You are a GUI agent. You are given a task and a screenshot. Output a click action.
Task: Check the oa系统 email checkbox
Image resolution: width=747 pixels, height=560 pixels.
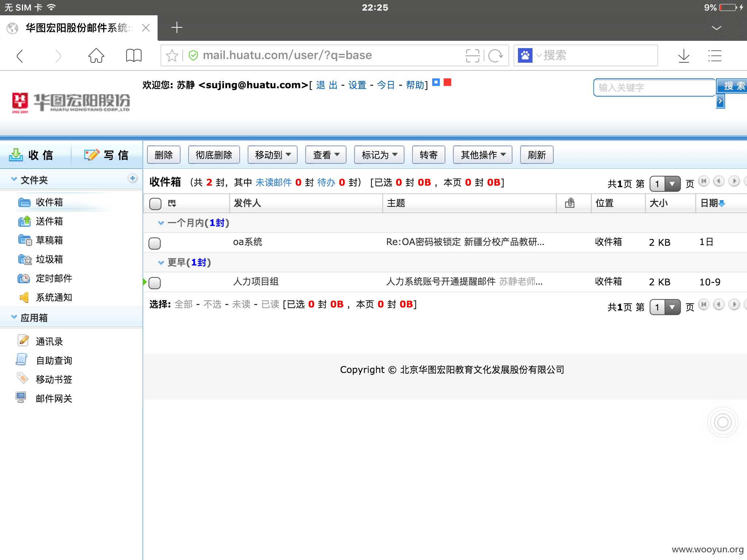155,243
